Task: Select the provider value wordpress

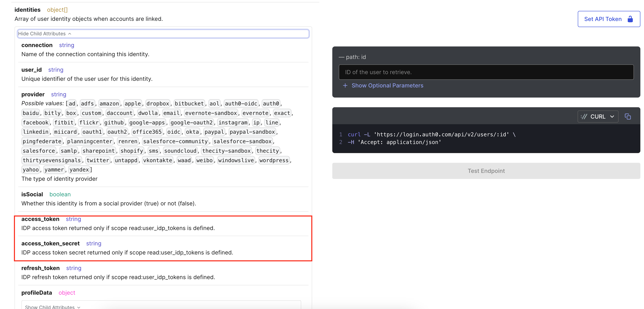Action: [274, 160]
